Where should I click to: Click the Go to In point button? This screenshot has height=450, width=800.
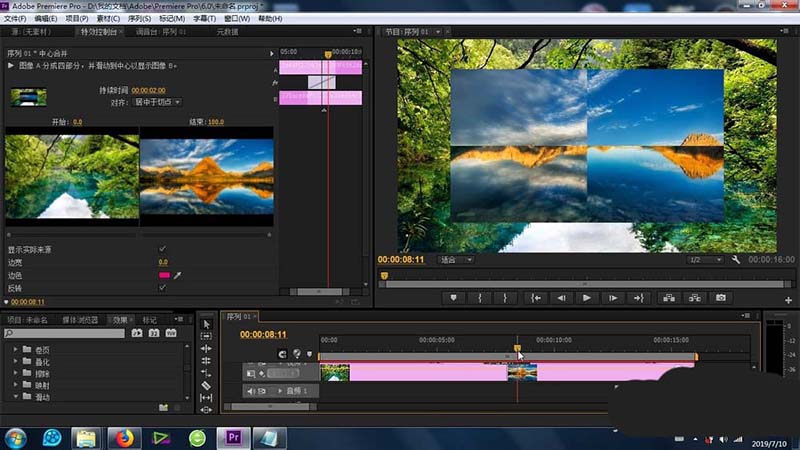point(535,297)
